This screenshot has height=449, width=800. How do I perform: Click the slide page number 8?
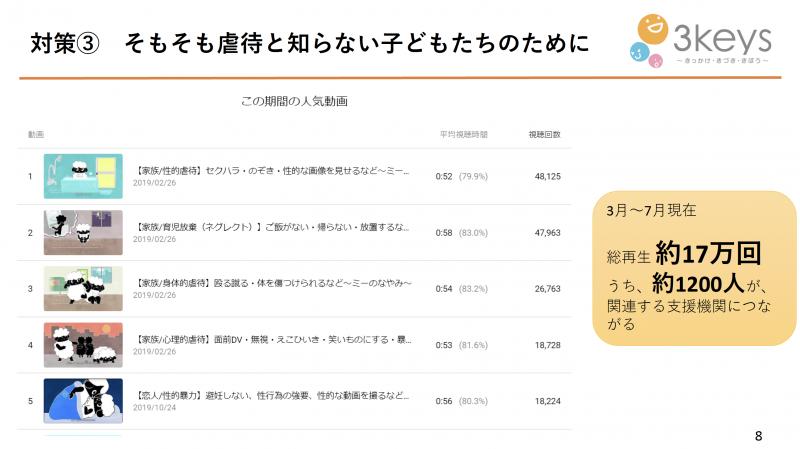coord(758,436)
